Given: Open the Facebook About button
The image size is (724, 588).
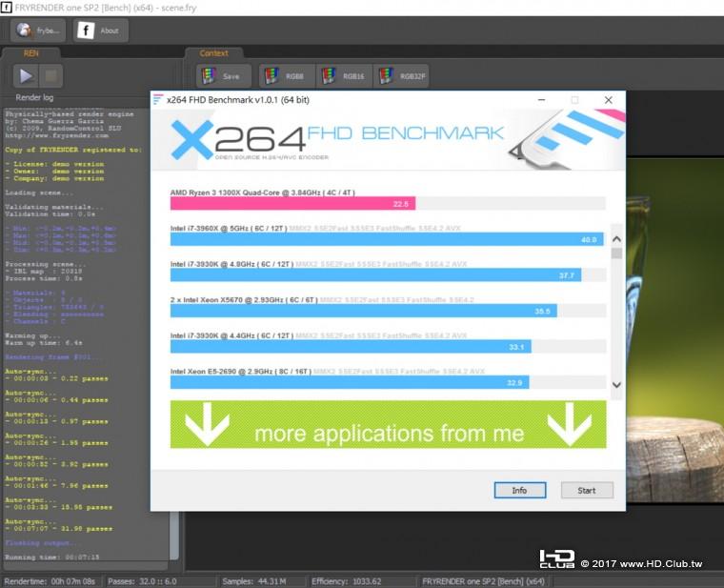Looking at the screenshot, I should pyautogui.click(x=100, y=30).
